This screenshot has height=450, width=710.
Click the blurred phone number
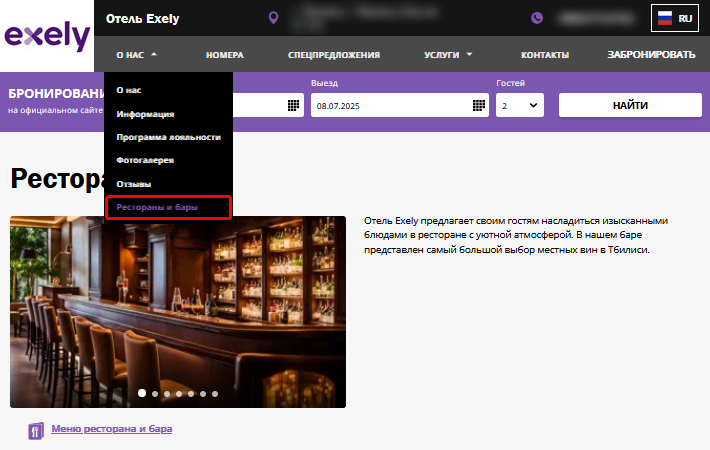click(596, 19)
